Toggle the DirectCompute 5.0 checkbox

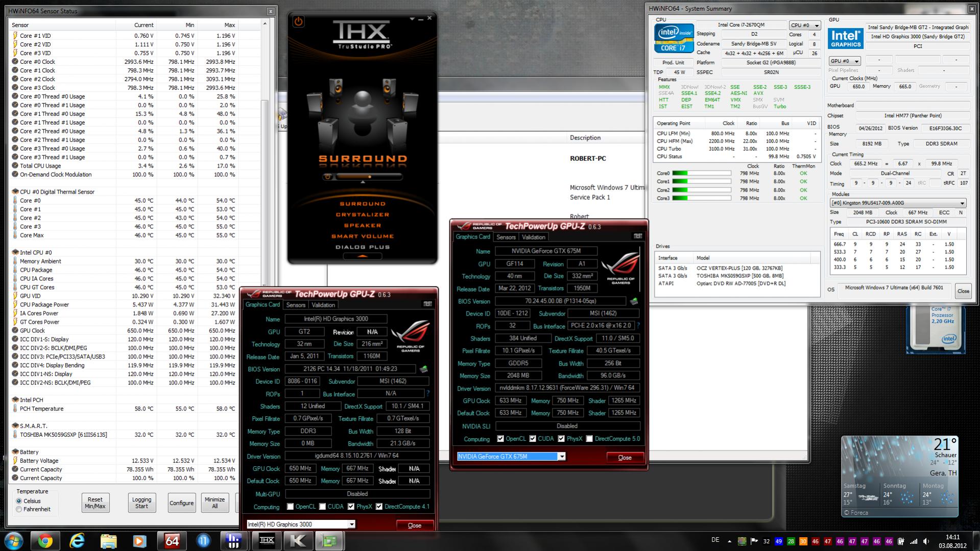coord(589,439)
